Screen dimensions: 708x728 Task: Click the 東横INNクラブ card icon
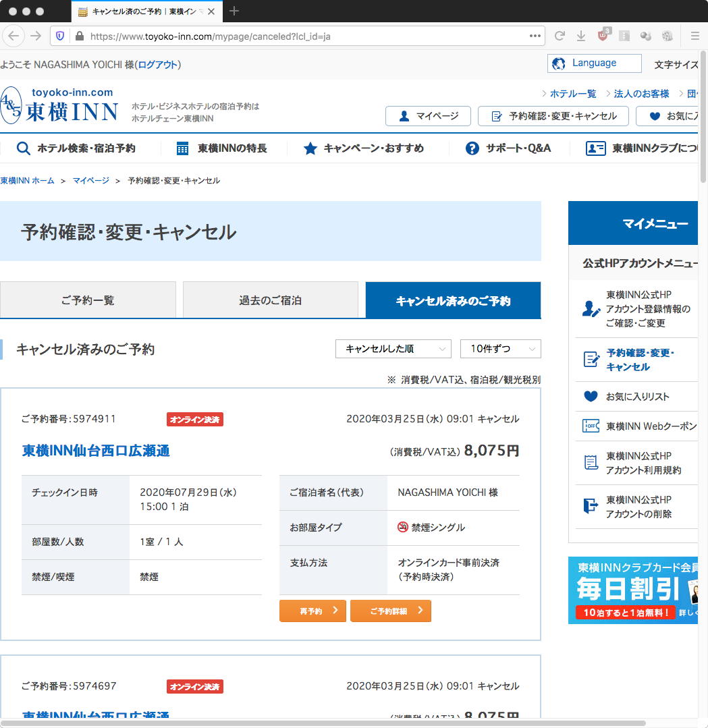[x=595, y=148]
